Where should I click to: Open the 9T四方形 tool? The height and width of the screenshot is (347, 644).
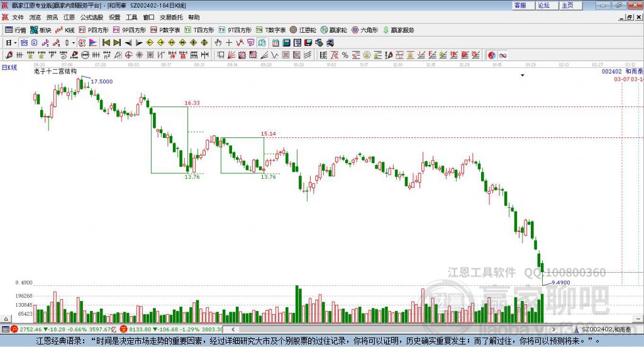(x=235, y=30)
